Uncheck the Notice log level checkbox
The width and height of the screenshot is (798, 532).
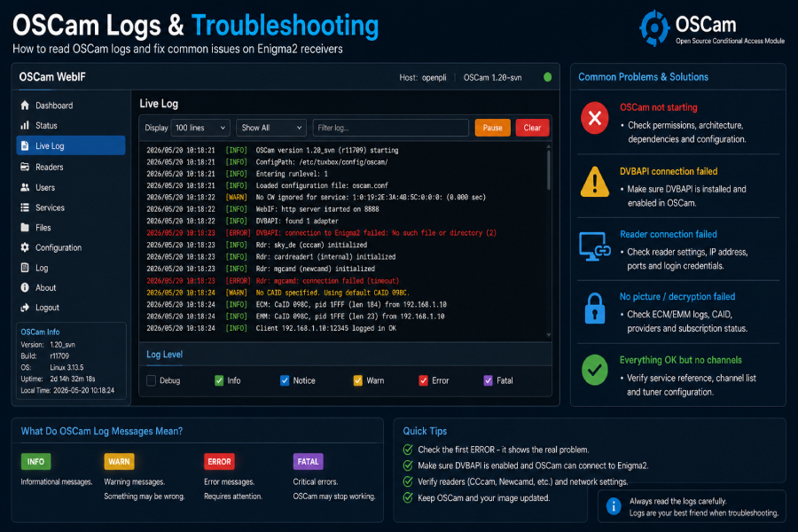(285, 380)
